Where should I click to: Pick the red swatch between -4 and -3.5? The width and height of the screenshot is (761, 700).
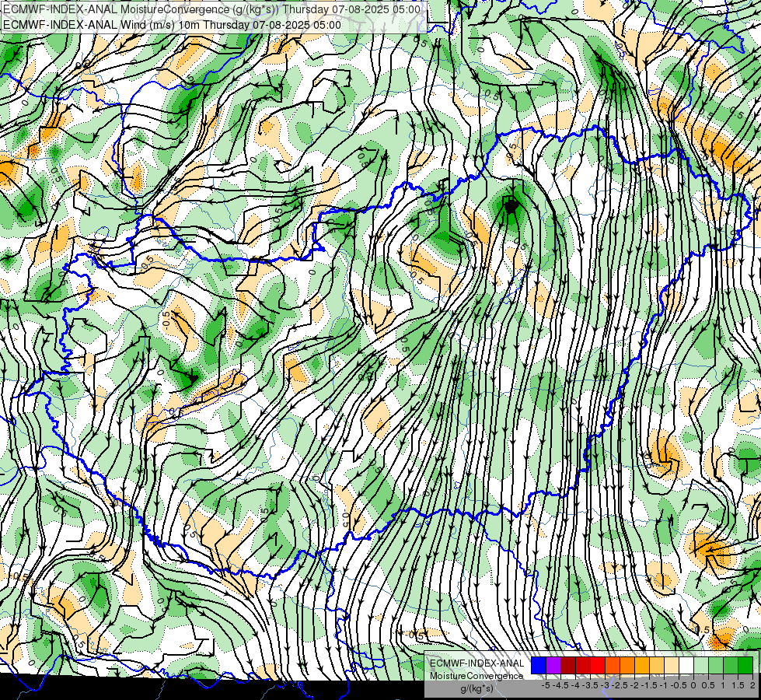(583, 666)
